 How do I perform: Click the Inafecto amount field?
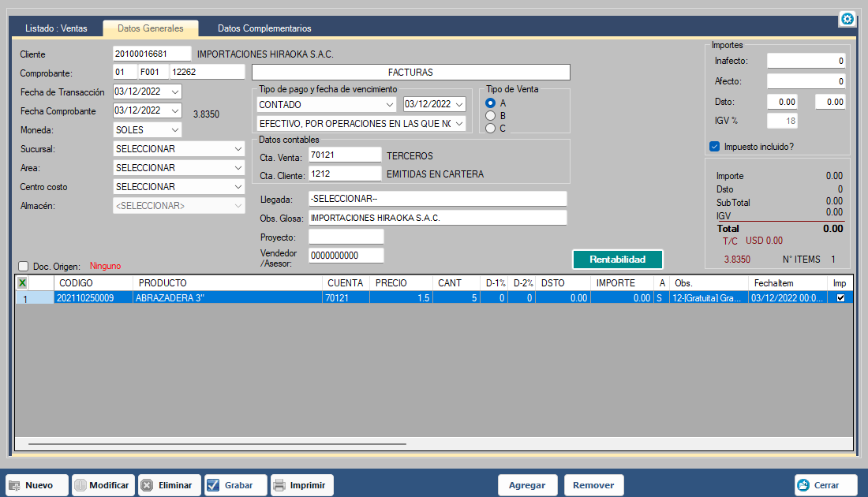pyautogui.click(x=806, y=61)
